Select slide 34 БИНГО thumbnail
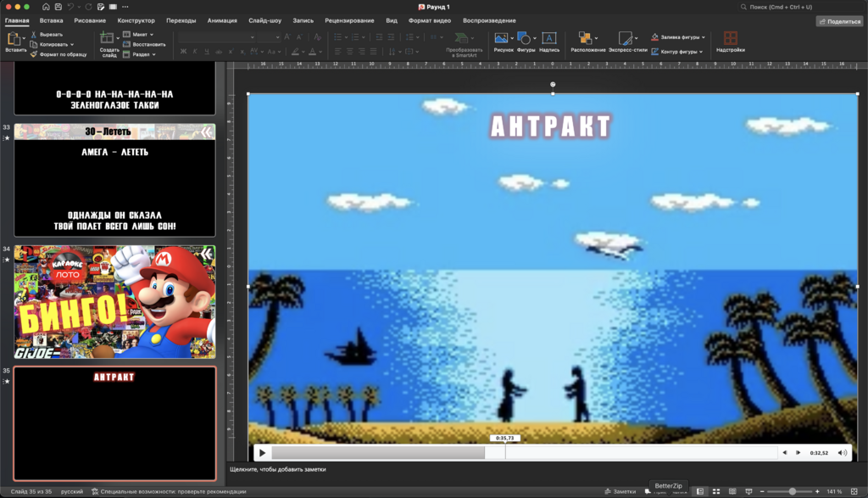The width and height of the screenshot is (868, 498). (x=114, y=302)
